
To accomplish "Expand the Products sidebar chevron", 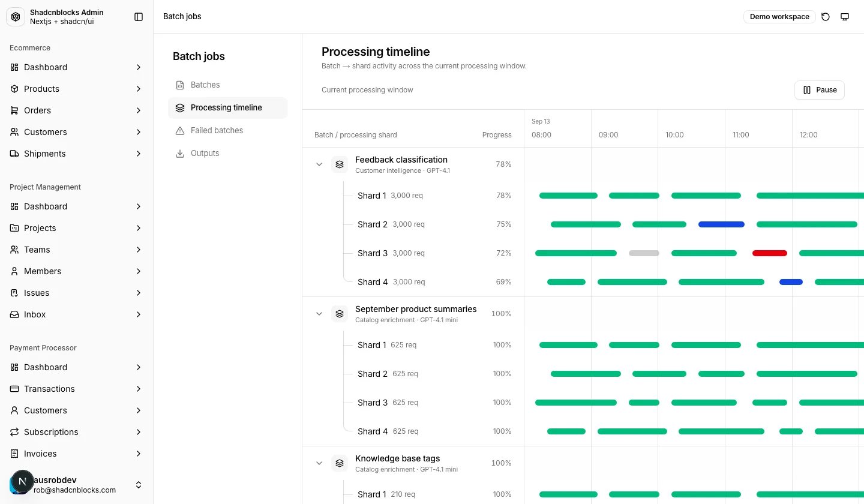I will coord(139,89).
